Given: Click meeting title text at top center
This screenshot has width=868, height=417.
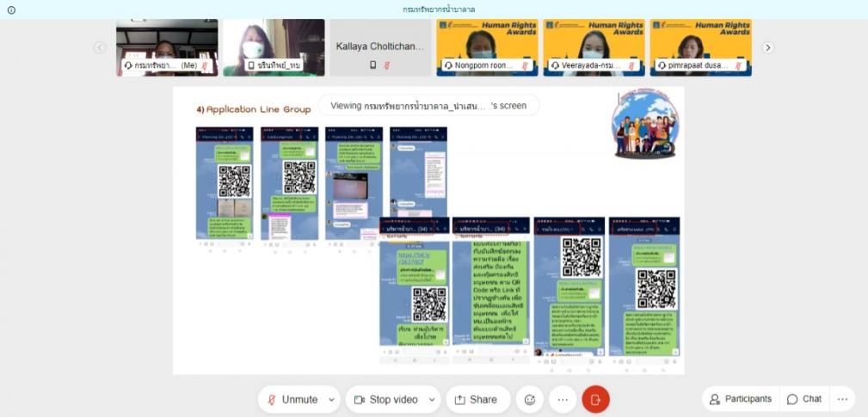Looking at the screenshot, I should click(x=439, y=9).
